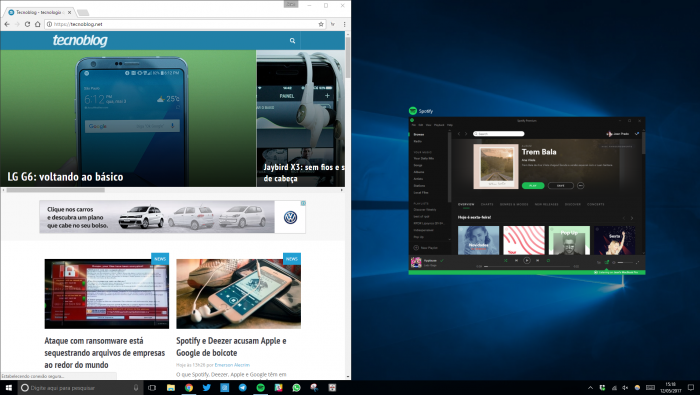Open the Windows Start menu
The width and height of the screenshot is (700, 395).
(x=8, y=388)
